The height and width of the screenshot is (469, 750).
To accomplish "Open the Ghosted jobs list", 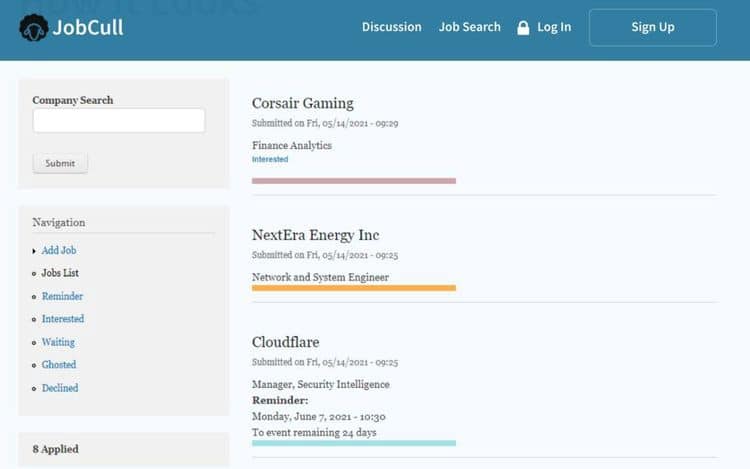I will click(59, 365).
